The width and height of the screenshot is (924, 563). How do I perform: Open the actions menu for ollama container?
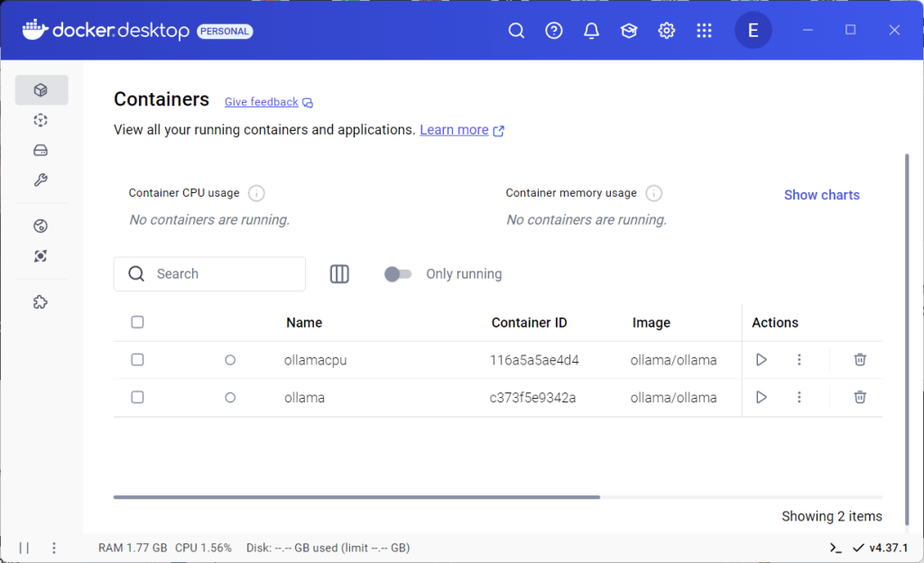(799, 397)
